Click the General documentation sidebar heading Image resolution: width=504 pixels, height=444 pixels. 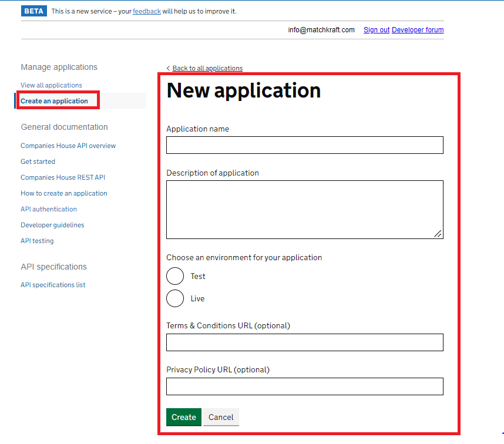[64, 127]
